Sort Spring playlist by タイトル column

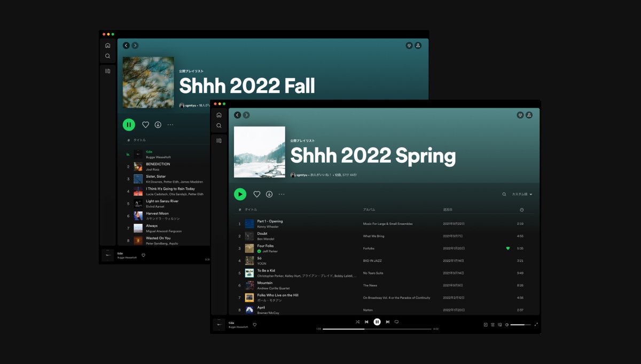pyautogui.click(x=251, y=210)
